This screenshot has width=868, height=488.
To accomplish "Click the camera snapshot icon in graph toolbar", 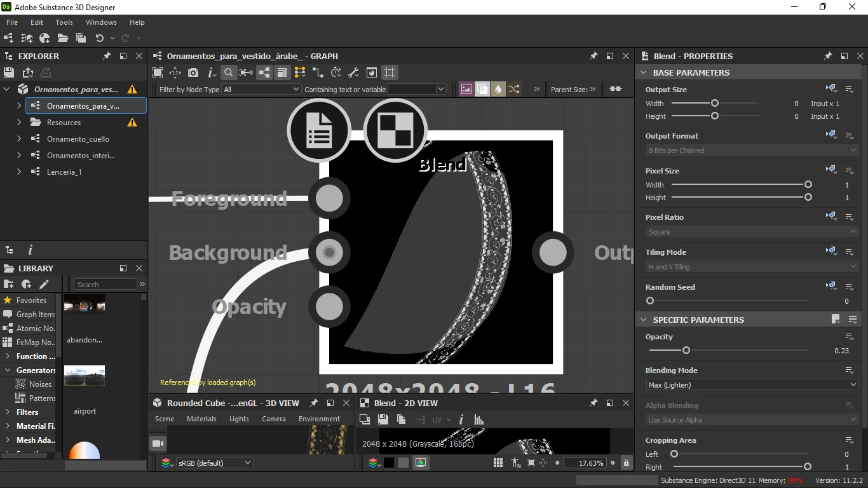I will pos(193,72).
